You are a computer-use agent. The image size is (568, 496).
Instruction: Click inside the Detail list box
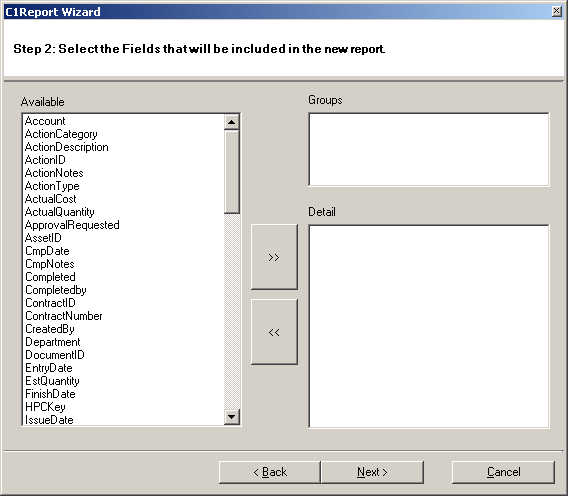coord(429,326)
